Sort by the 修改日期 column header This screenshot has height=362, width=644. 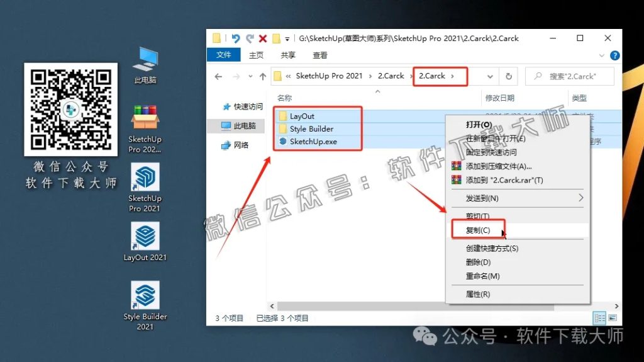coord(499,98)
